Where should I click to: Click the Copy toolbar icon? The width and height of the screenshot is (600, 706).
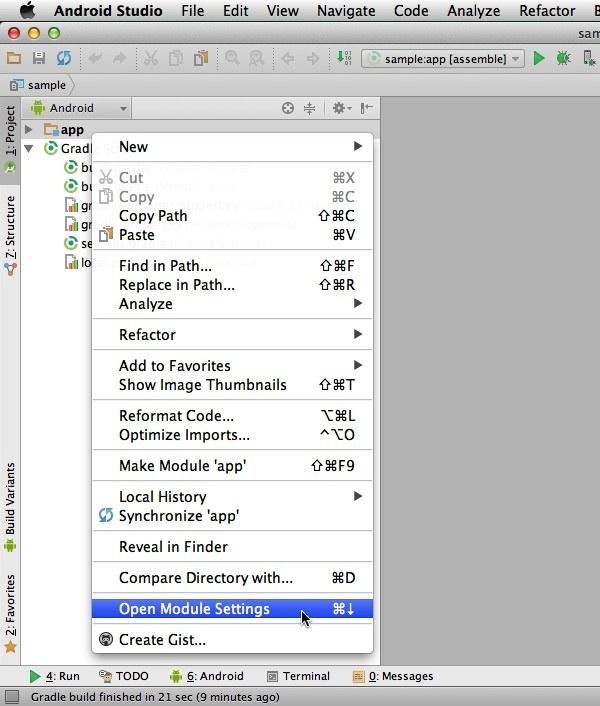click(176, 58)
